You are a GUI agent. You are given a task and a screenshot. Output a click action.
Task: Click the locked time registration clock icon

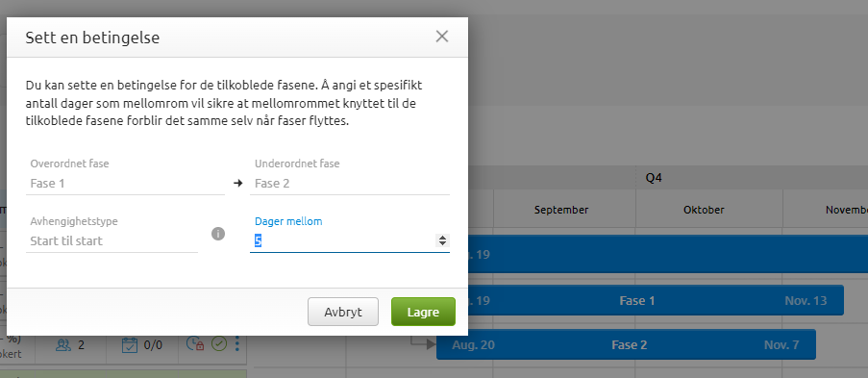coord(195,344)
